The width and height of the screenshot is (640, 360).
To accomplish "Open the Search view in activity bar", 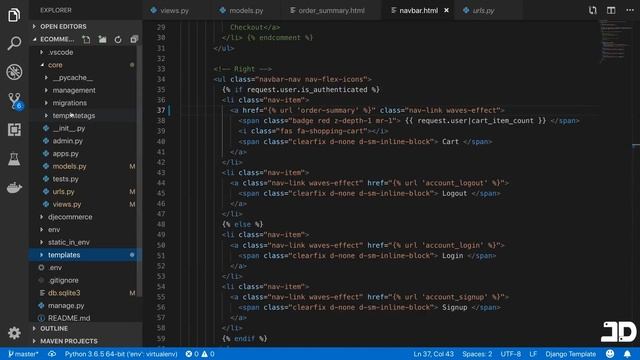I will [14, 43].
